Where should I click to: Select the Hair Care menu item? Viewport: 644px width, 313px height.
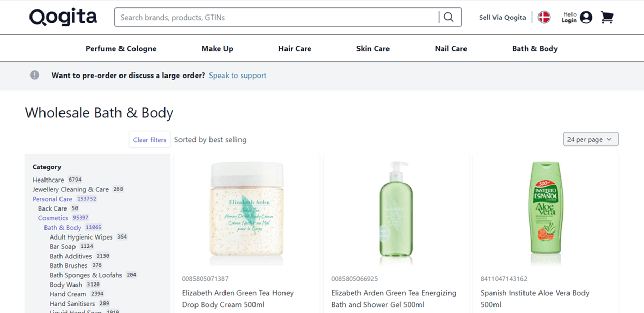point(294,48)
